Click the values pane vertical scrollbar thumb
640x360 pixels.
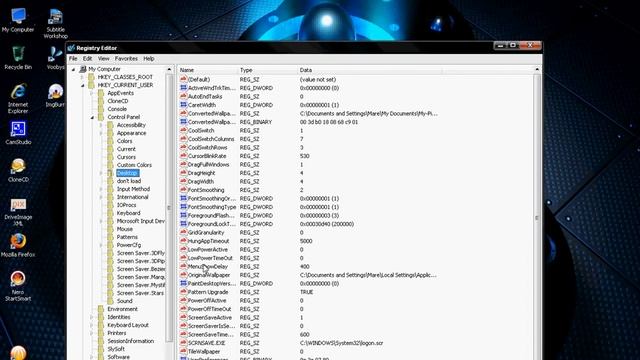537,218
